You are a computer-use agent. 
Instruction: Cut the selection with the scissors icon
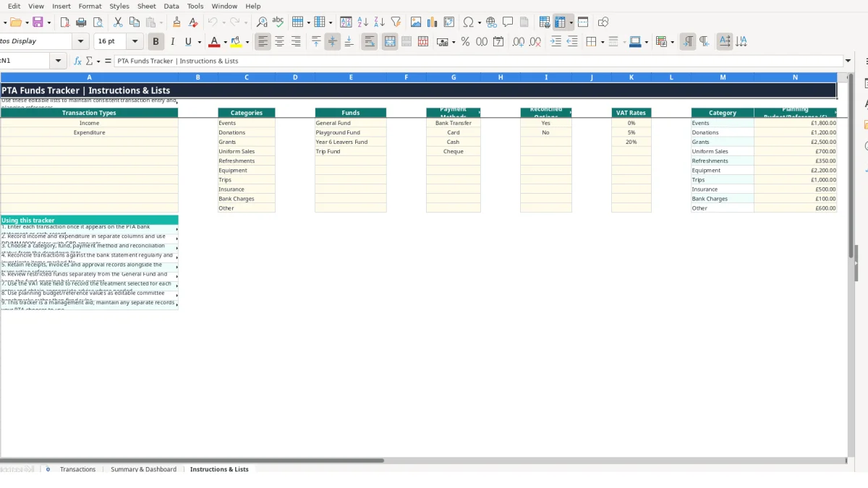[x=118, y=22]
